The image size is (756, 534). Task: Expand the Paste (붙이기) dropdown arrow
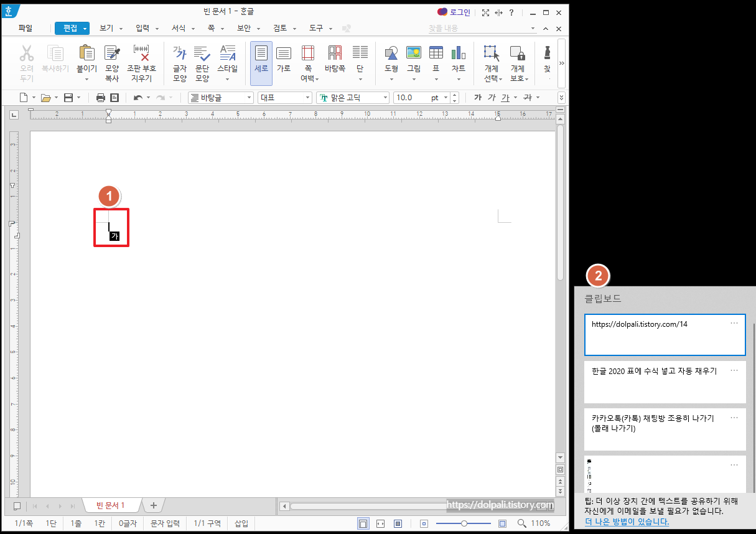pos(86,79)
